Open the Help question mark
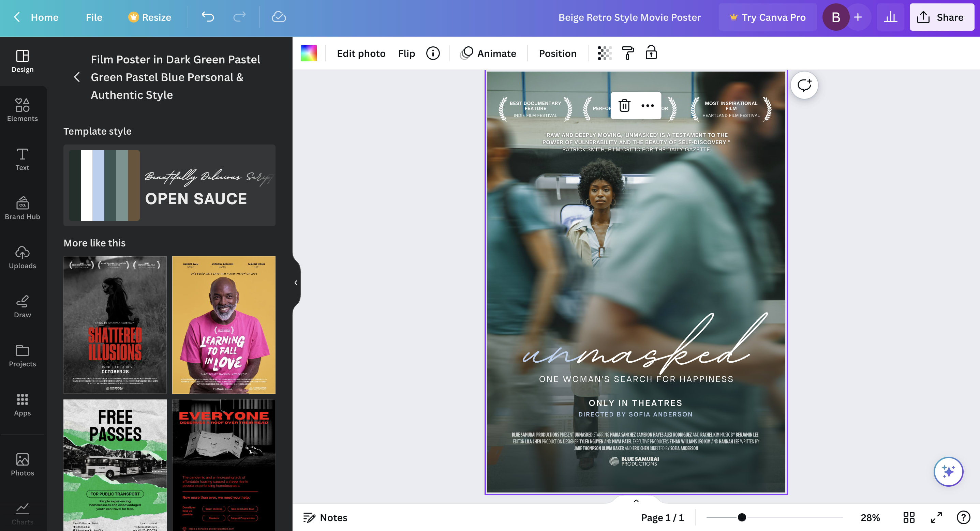Screen dimensions: 980x531 pyautogui.click(x=963, y=517)
